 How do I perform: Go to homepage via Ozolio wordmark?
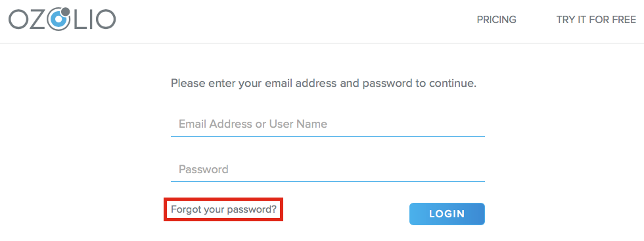coord(62,19)
